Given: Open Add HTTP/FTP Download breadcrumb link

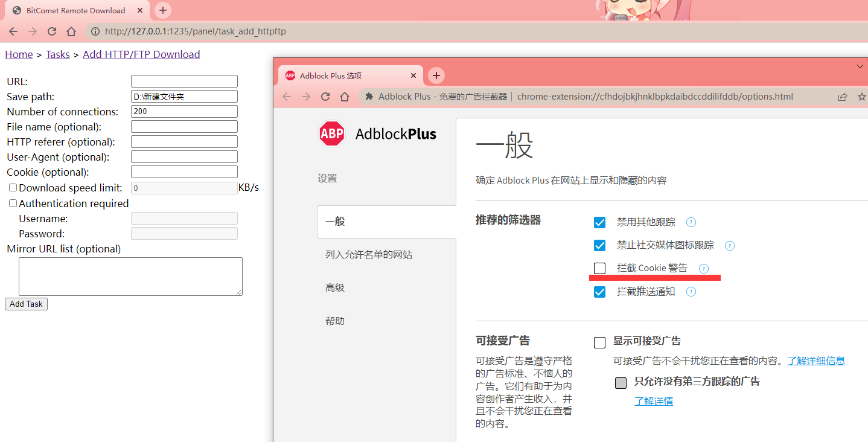Looking at the screenshot, I should tap(141, 54).
